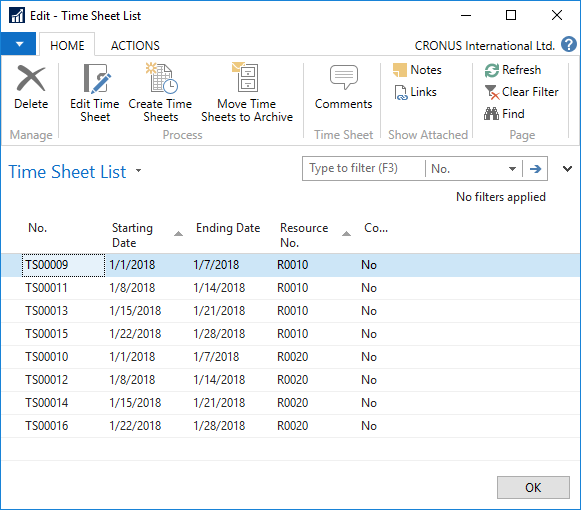Click the Type to filter input field
Screen dimensions: 581x510
(x=364, y=169)
